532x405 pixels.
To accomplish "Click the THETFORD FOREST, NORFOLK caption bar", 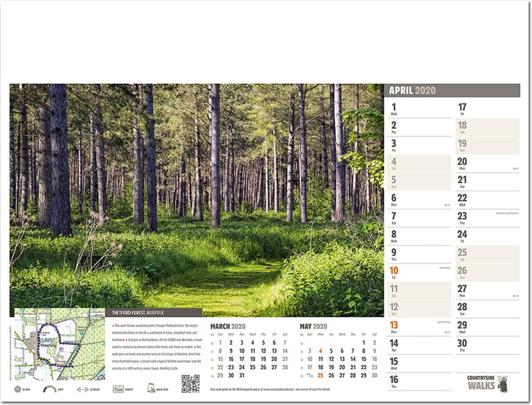I will pyautogui.click(x=154, y=313).
